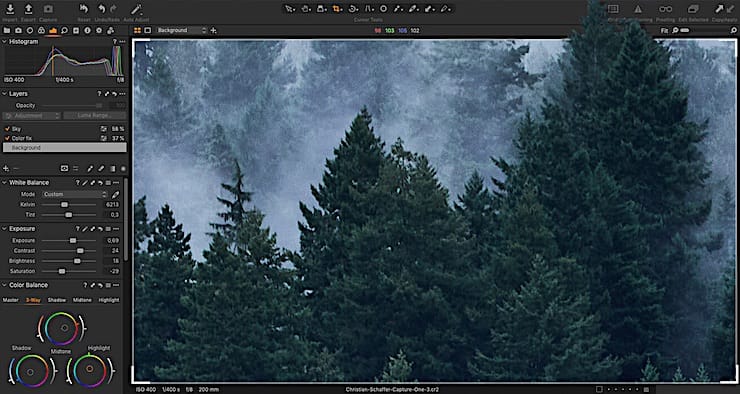
Task: Pick white balance with eyedropper icon
Action: (x=115, y=194)
